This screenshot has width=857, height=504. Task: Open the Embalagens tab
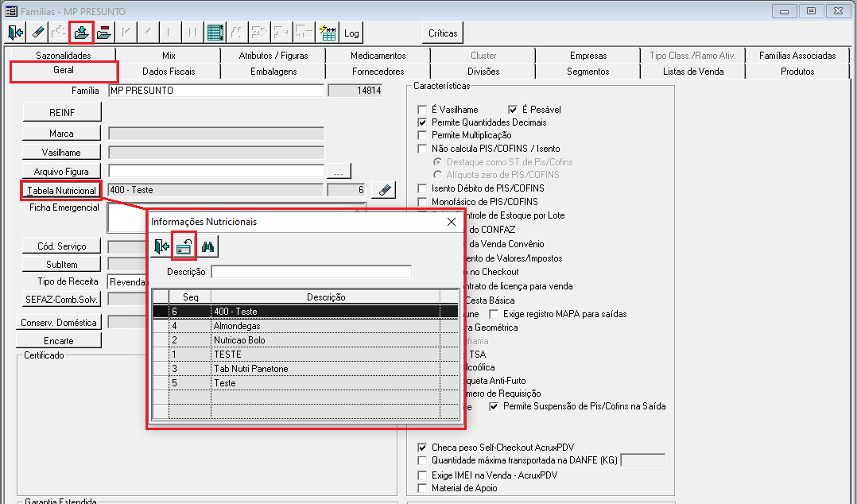pos(273,72)
